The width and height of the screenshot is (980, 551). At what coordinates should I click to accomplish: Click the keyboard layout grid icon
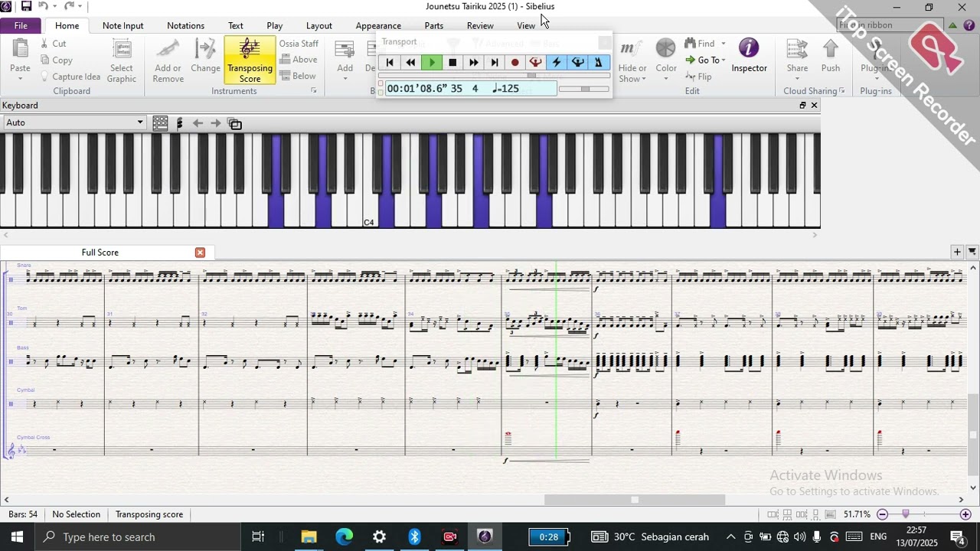[x=160, y=123]
